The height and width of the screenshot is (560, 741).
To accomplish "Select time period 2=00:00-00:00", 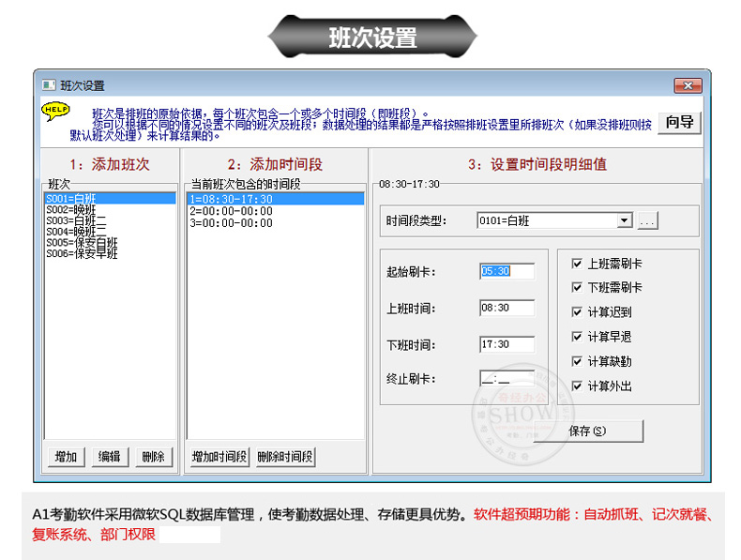I will click(x=231, y=211).
